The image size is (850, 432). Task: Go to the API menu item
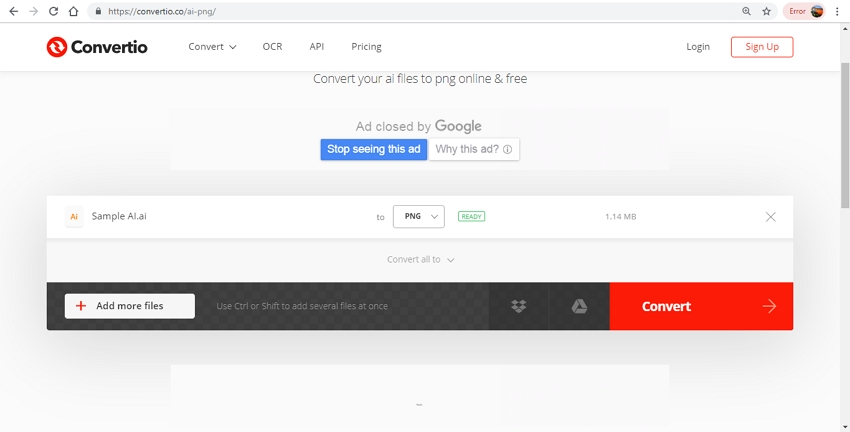click(316, 47)
